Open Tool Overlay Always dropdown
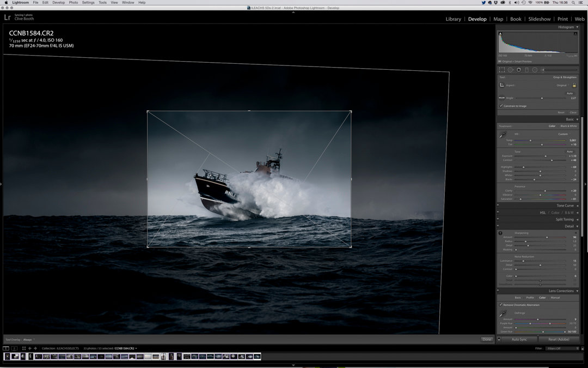588x368 pixels. pos(28,340)
